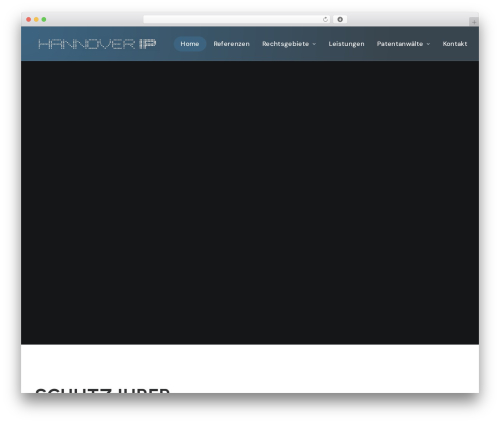Viewport: 500px width, 423px height.
Task: Click the Hannover IP logo
Action: [97, 44]
